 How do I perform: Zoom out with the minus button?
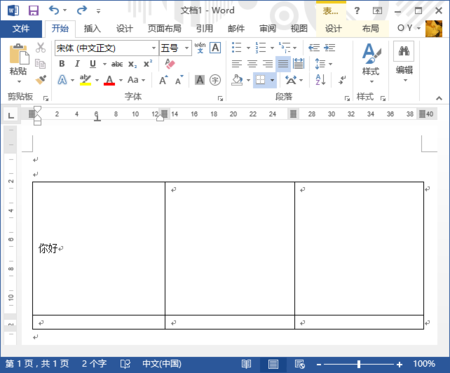point(319,364)
